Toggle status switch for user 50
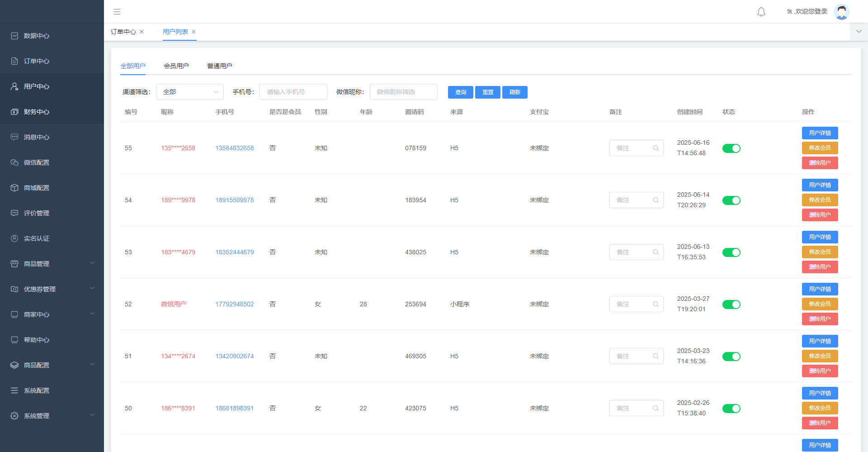The image size is (868, 452). pos(731,409)
